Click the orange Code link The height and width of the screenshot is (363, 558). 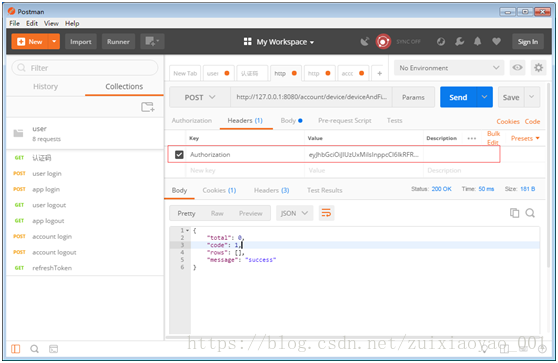coord(532,121)
